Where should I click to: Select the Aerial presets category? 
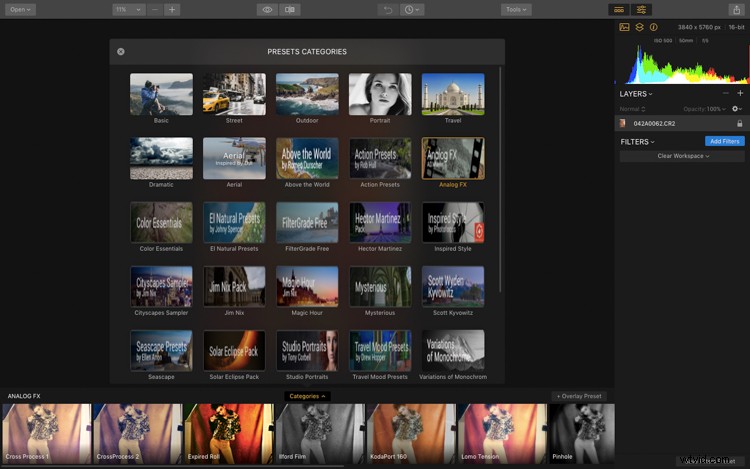(x=234, y=163)
